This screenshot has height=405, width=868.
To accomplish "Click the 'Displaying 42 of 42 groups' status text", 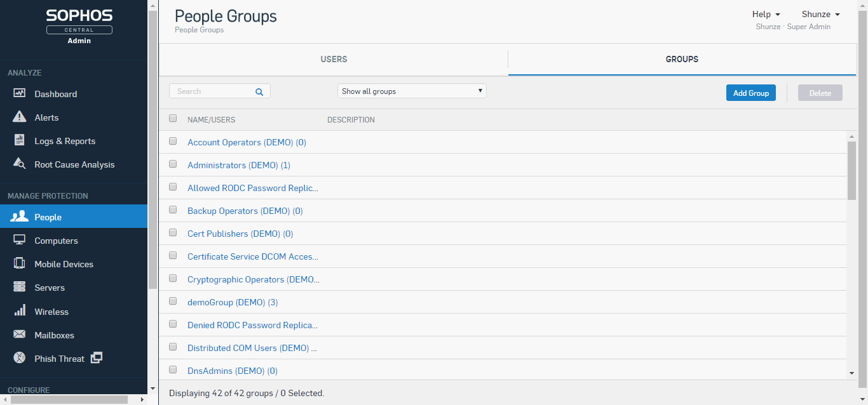I will pyautogui.click(x=247, y=393).
